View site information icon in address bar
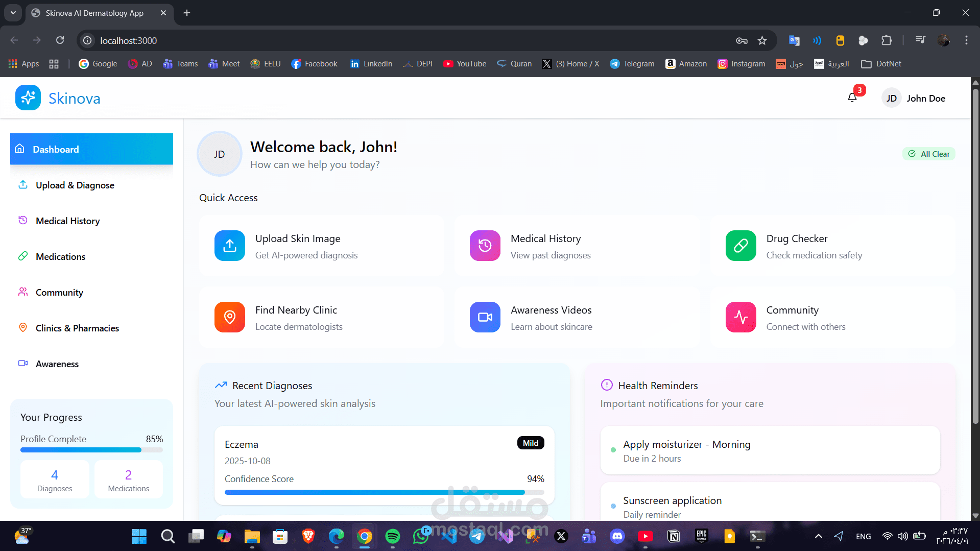The height and width of the screenshot is (551, 980). pos(87,40)
